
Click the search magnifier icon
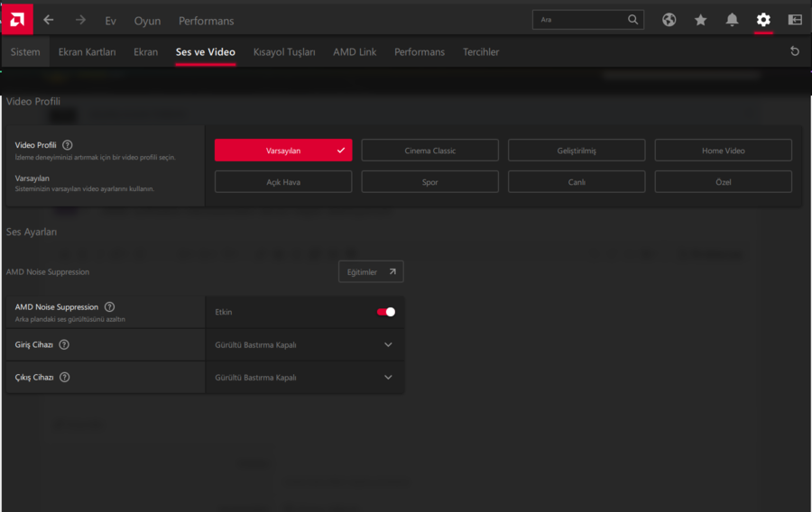pyautogui.click(x=632, y=20)
